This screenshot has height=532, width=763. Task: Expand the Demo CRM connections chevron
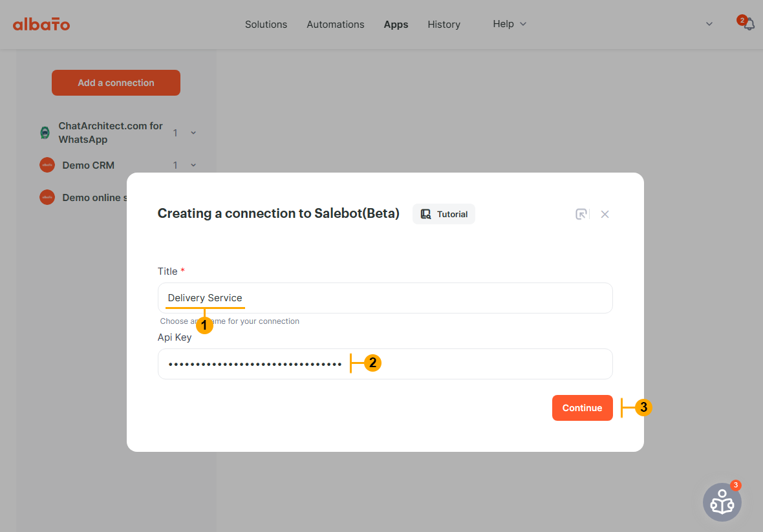click(193, 165)
